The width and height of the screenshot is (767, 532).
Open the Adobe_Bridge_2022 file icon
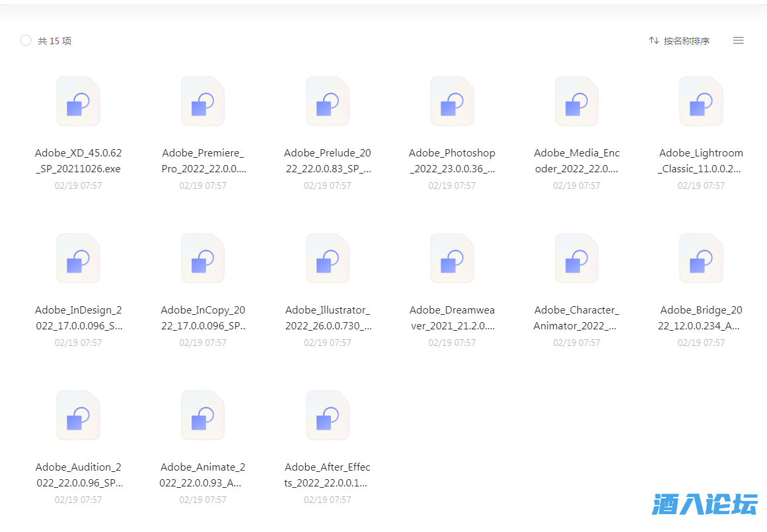coord(701,259)
